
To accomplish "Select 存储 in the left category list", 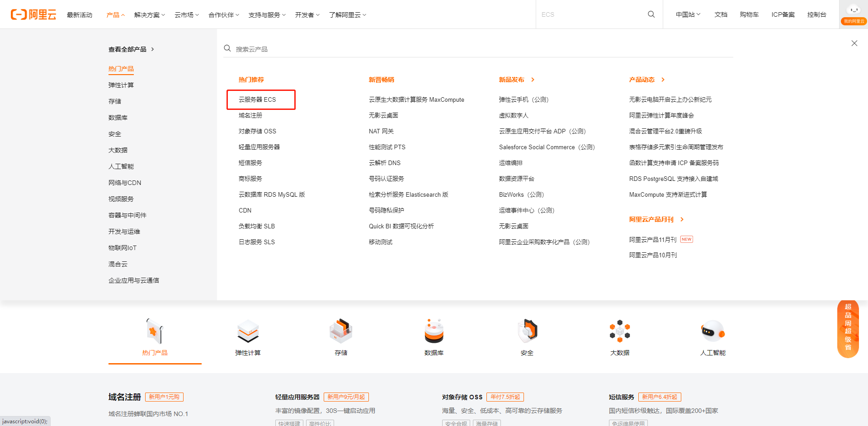I will (x=115, y=101).
